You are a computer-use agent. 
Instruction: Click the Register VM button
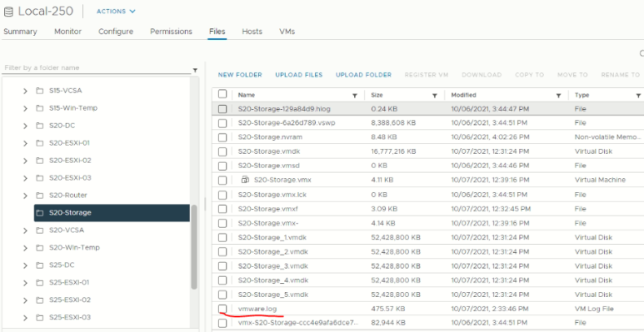pyautogui.click(x=427, y=75)
